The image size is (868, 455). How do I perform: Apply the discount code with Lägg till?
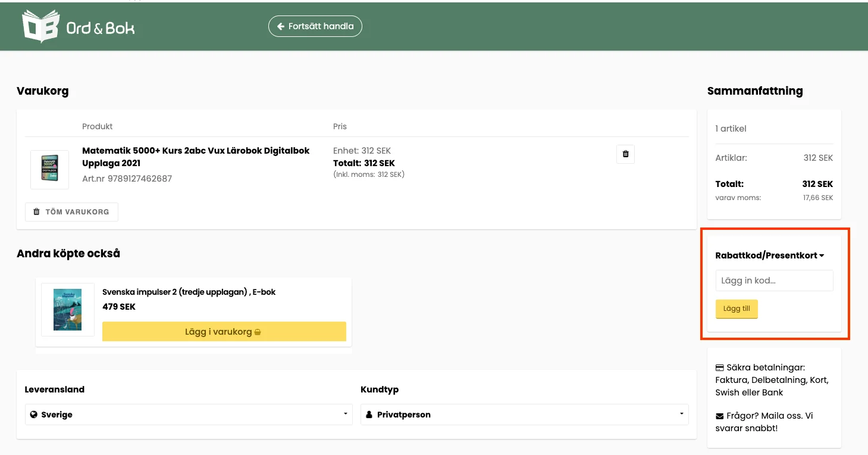[737, 309]
